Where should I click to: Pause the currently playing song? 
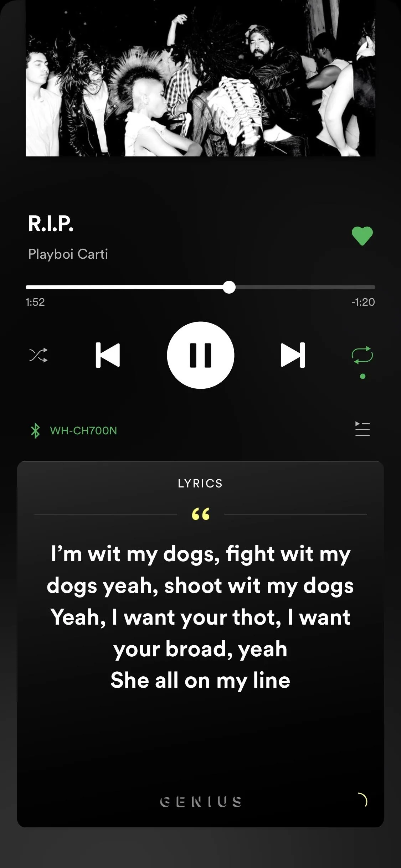click(200, 355)
